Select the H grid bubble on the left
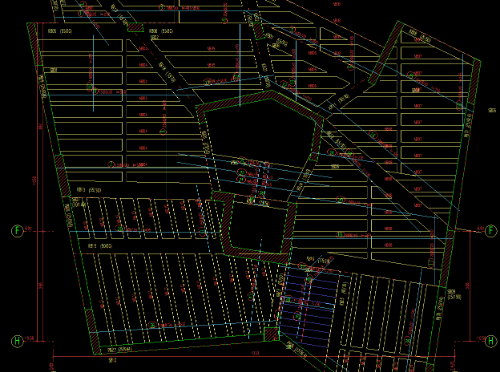Screen dimensions: 500x372 [x=17, y=341]
